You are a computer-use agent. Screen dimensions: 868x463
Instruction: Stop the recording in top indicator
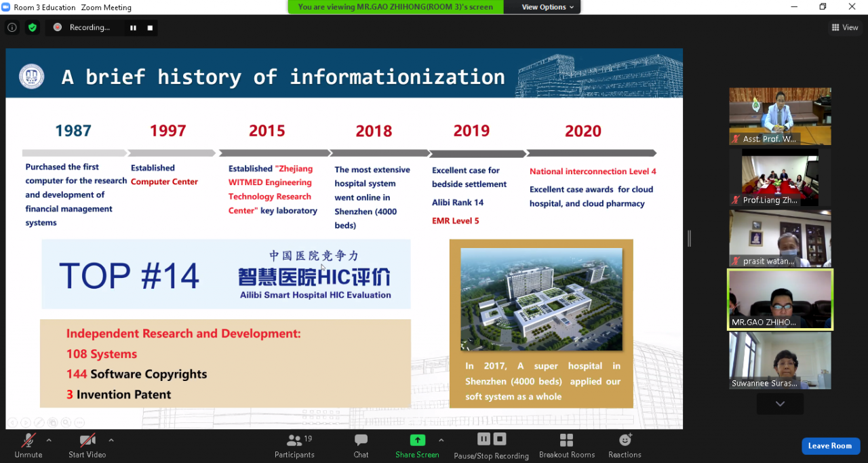pyautogui.click(x=149, y=28)
